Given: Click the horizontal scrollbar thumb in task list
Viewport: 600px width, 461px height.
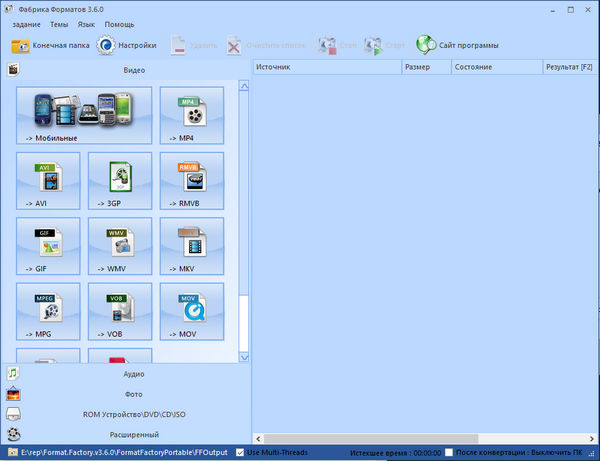Looking at the screenshot, I should coord(371,438).
